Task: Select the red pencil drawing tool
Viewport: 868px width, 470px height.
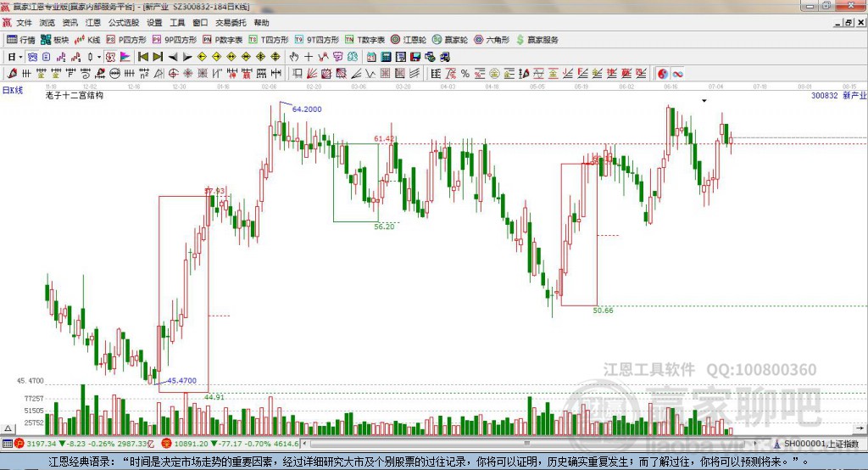Action: pyautogui.click(x=12, y=73)
